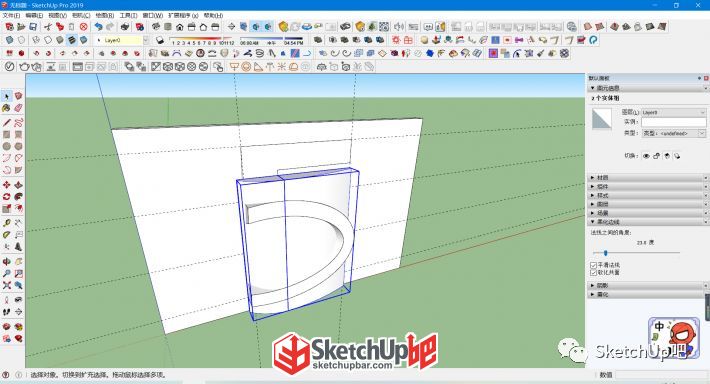Expand the Layers panel, fourth collapsed header
Image resolution: width=710 pixels, height=384 pixels.
tap(648, 204)
